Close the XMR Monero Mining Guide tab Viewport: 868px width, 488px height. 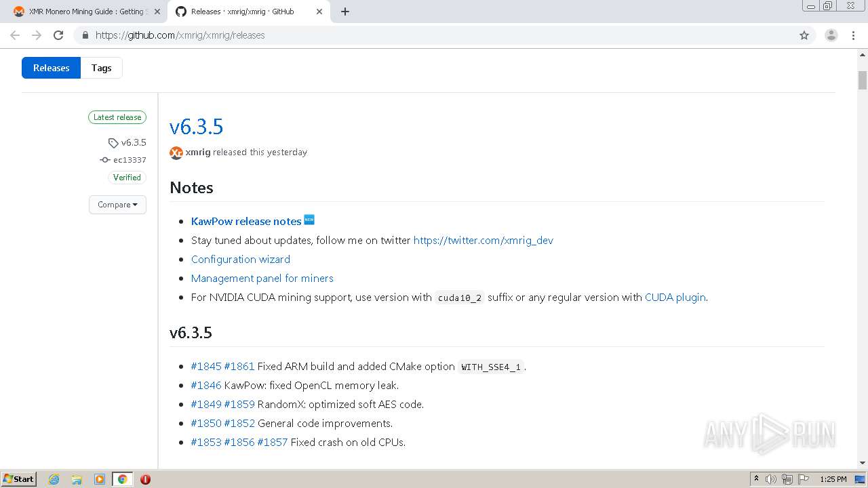pyautogui.click(x=157, y=12)
